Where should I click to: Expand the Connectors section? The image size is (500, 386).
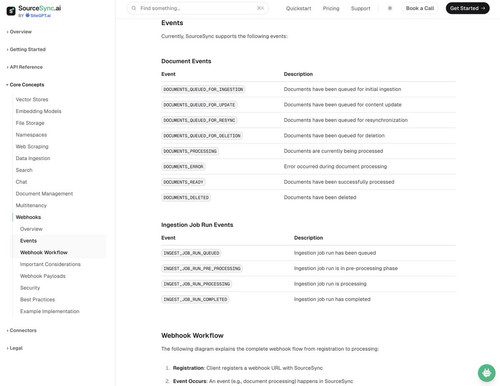(x=22, y=330)
